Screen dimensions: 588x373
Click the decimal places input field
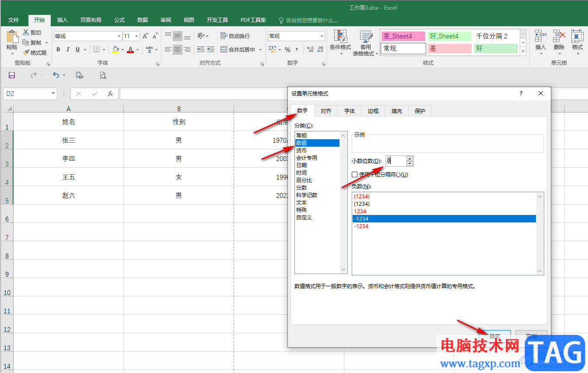pos(396,161)
